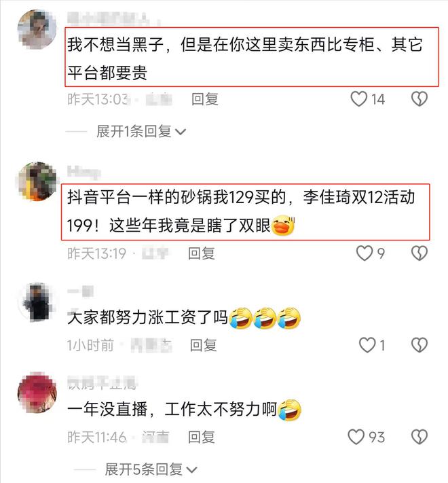Open the avatar of the 涨工资 commenter
The image size is (448, 483).
click(37, 302)
